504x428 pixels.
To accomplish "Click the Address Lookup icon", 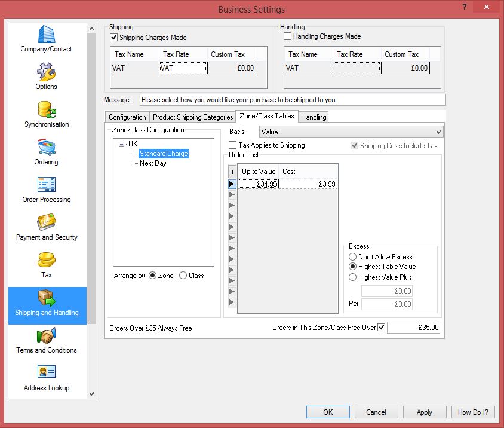I will click(46, 374).
